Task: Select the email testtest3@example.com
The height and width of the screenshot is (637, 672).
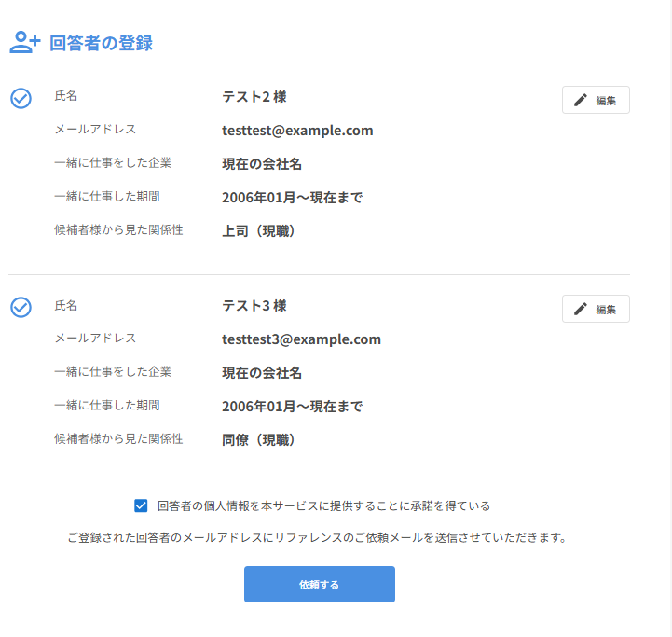Action: 301,339
